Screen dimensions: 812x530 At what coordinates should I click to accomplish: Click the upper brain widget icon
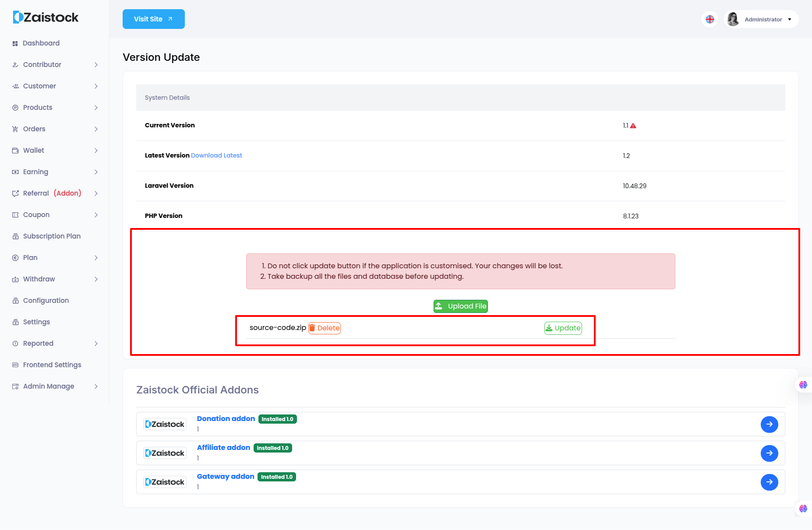click(x=803, y=385)
